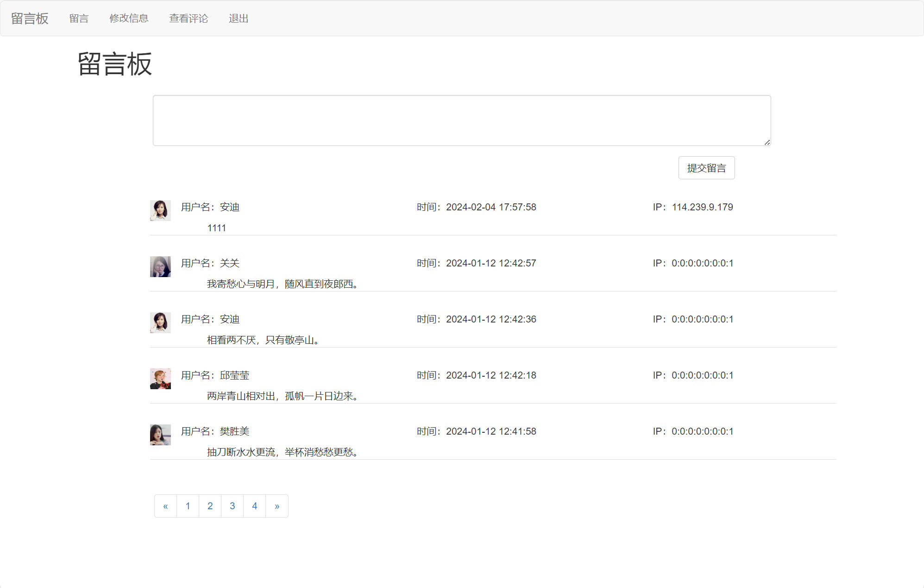The width and height of the screenshot is (924, 588).
Task: Go to previous page with « arrow
Action: click(x=165, y=506)
